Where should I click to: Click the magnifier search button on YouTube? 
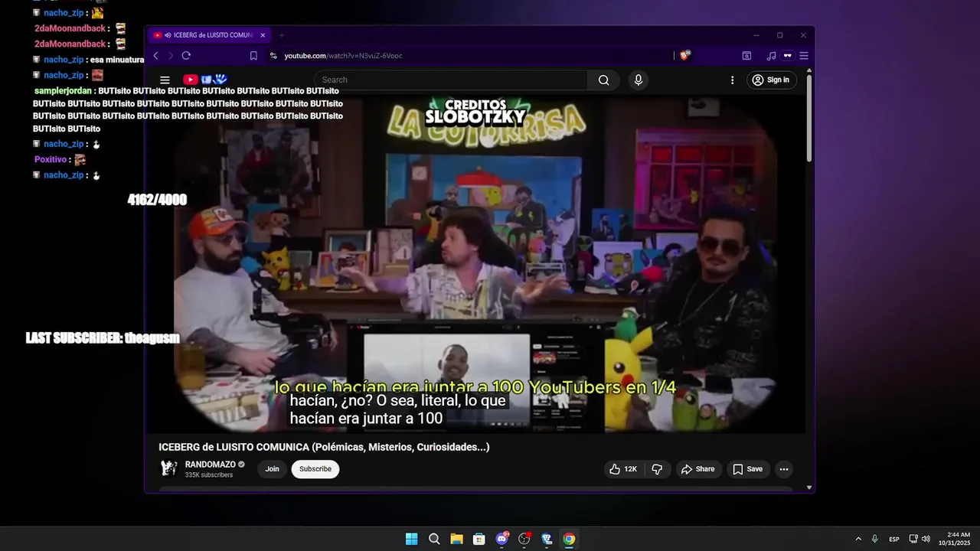coord(603,80)
